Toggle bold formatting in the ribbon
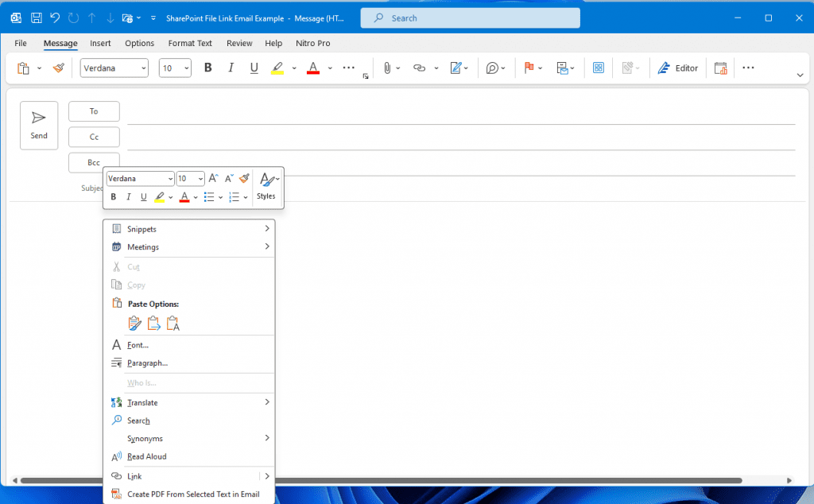The width and height of the screenshot is (814, 504). pyautogui.click(x=207, y=68)
